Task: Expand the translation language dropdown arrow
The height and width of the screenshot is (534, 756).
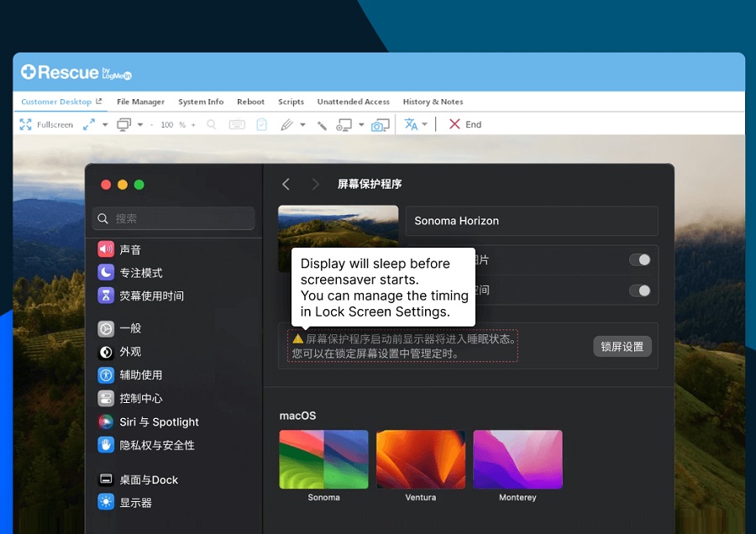Action: coord(425,124)
